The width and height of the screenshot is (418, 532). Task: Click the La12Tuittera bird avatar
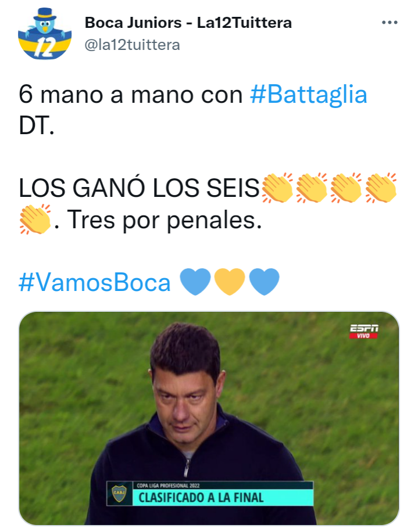pyautogui.click(x=45, y=34)
